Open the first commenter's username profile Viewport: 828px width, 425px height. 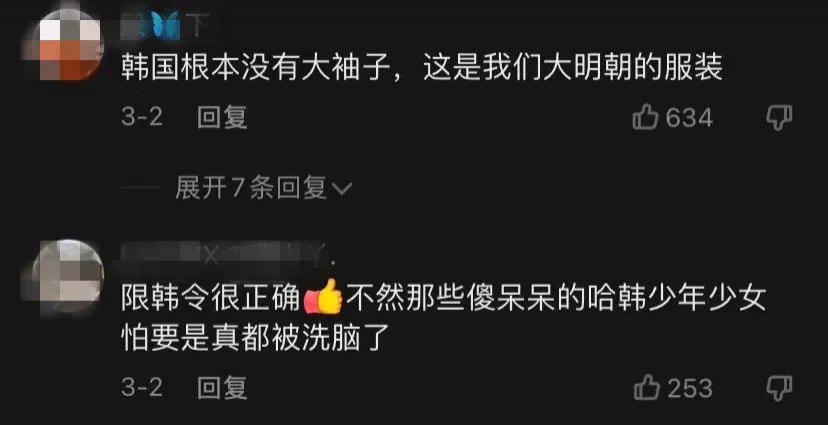pyautogui.click(x=165, y=25)
